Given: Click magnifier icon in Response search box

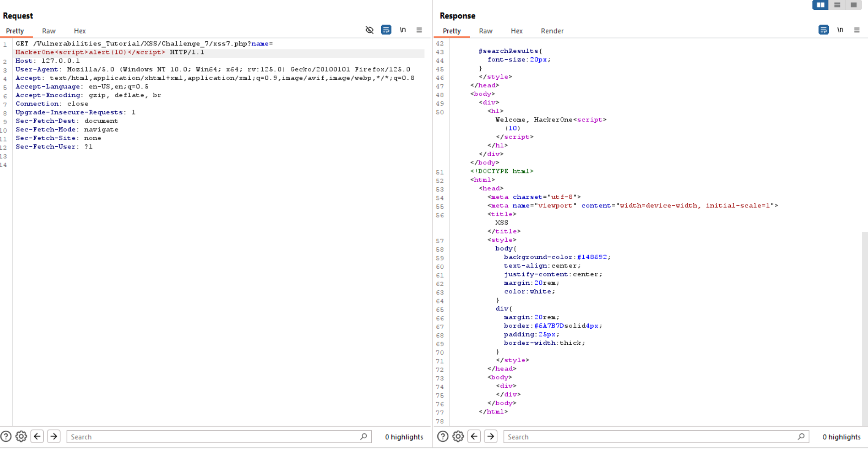Looking at the screenshot, I should 801,437.
